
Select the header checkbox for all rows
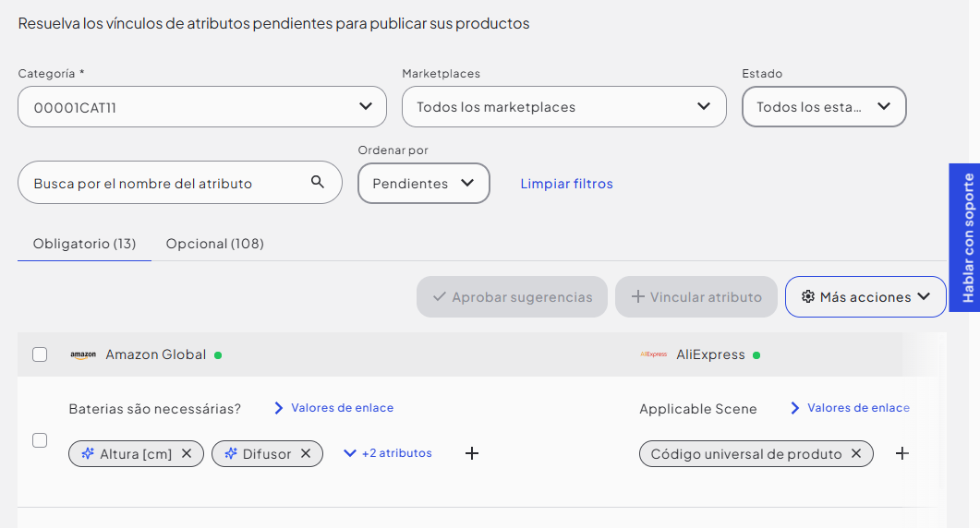point(40,354)
